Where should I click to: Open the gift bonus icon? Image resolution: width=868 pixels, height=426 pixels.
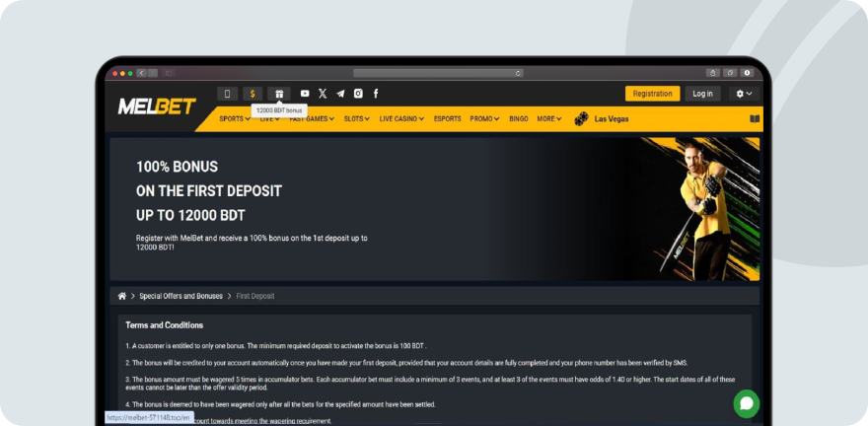tap(279, 94)
